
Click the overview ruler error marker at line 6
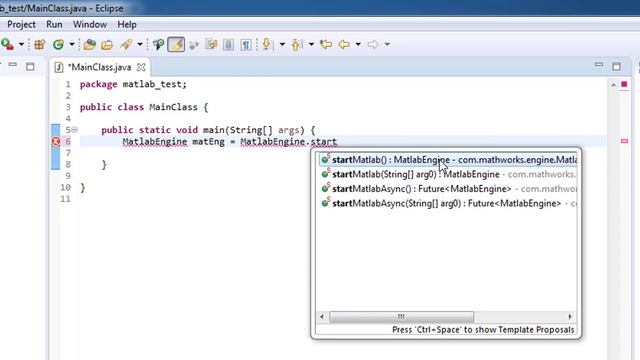coord(624,141)
